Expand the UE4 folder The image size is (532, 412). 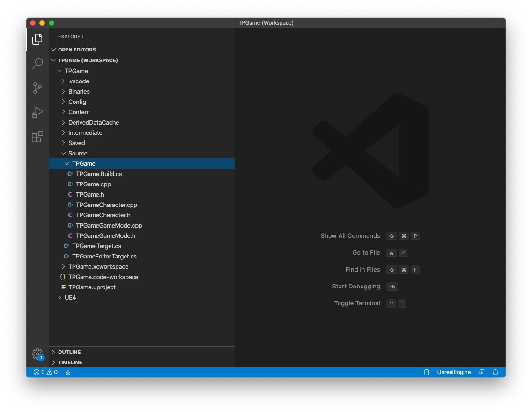click(141, 297)
